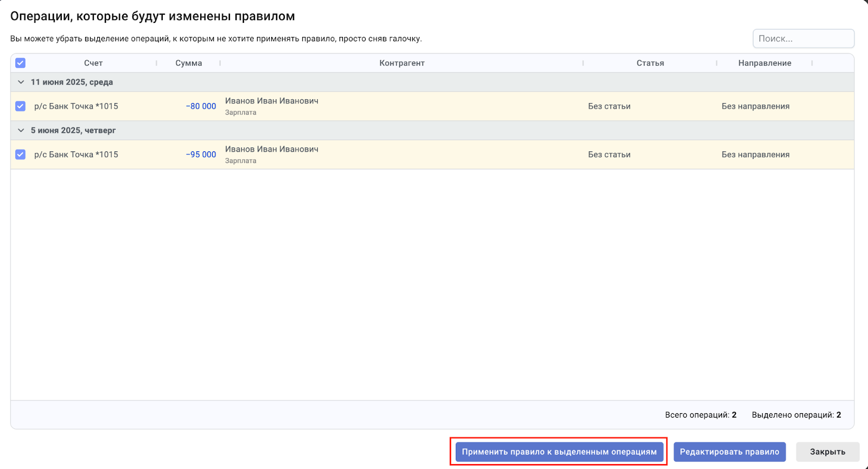Close the dialog with Закрыть
868x469 pixels.
827,452
